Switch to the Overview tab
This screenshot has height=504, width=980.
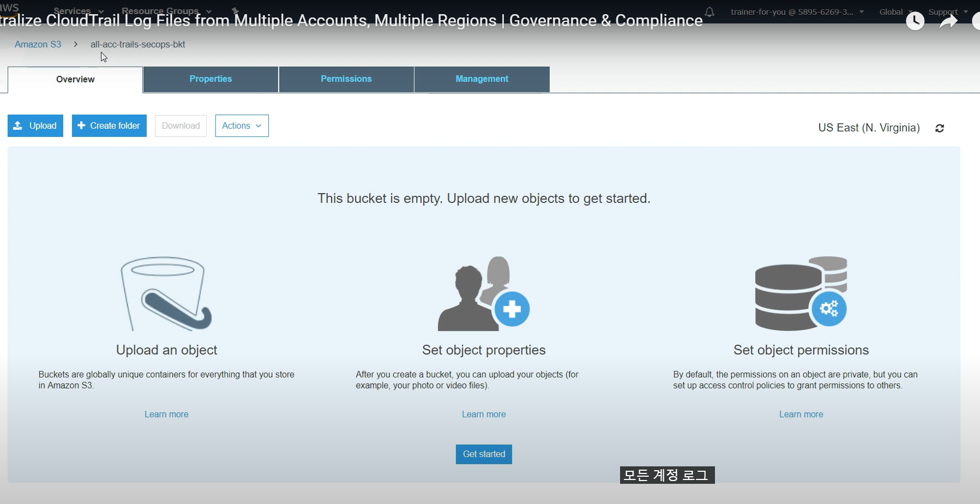coord(75,80)
